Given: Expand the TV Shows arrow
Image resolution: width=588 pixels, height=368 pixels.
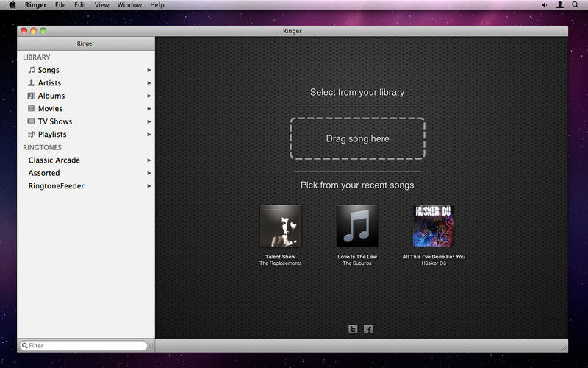Looking at the screenshot, I should pyautogui.click(x=149, y=121).
